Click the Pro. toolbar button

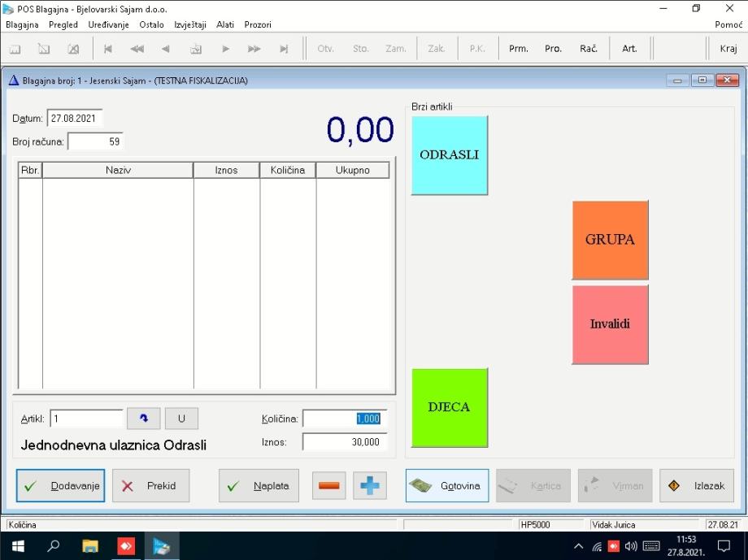(x=554, y=49)
